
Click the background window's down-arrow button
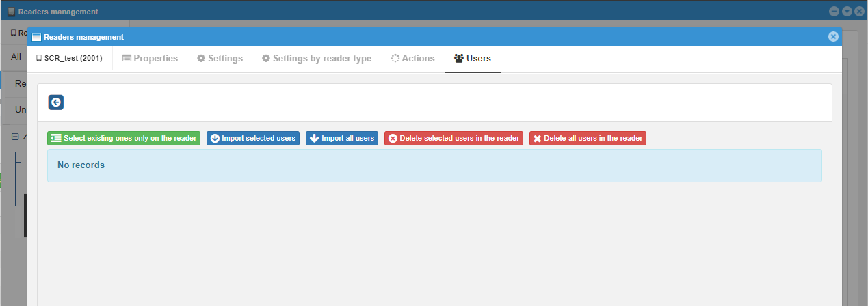tap(847, 11)
